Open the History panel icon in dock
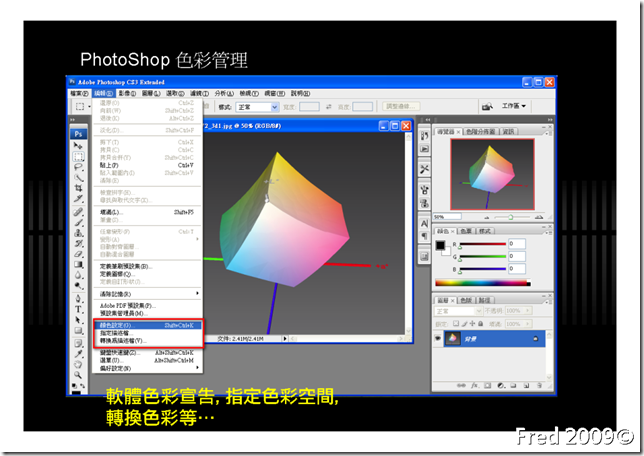Screen dimensions: 644x456 tap(424, 136)
